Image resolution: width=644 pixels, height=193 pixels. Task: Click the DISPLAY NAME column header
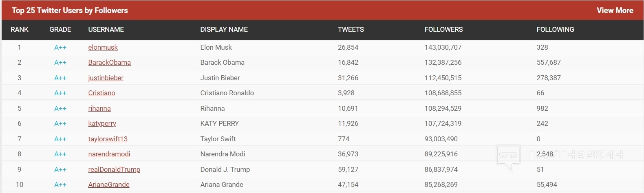(224, 29)
